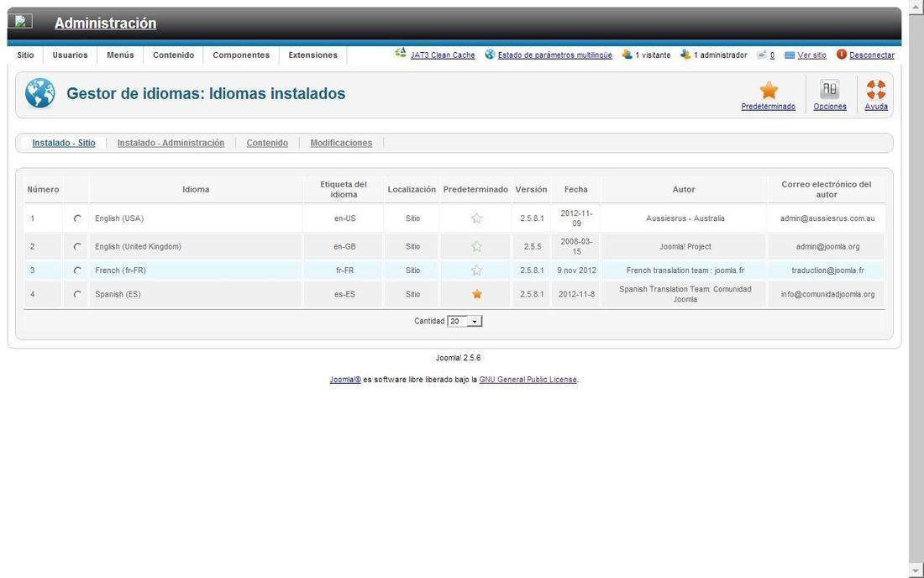Image resolution: width=924 pixels, height=578 pixels.
Task: Select the Spanish (ES) radio button
Action: pos(77,294)
